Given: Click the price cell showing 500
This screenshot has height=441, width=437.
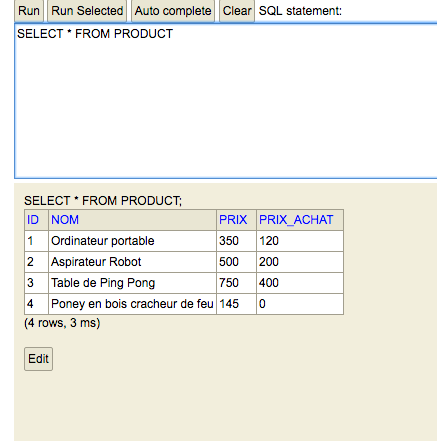Looking at the screenshot, I should click(236, 262).
